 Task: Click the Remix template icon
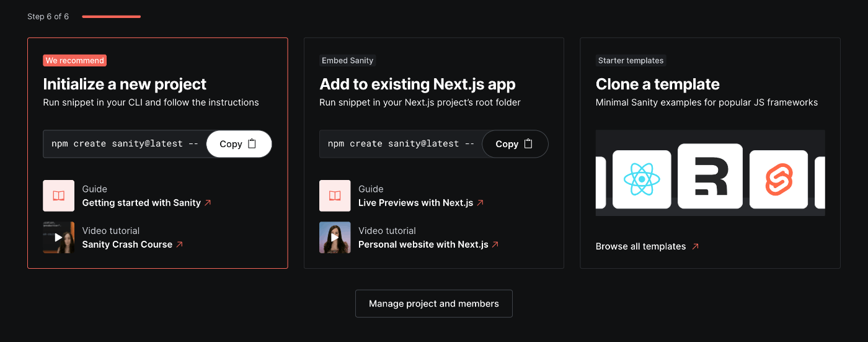710,176
